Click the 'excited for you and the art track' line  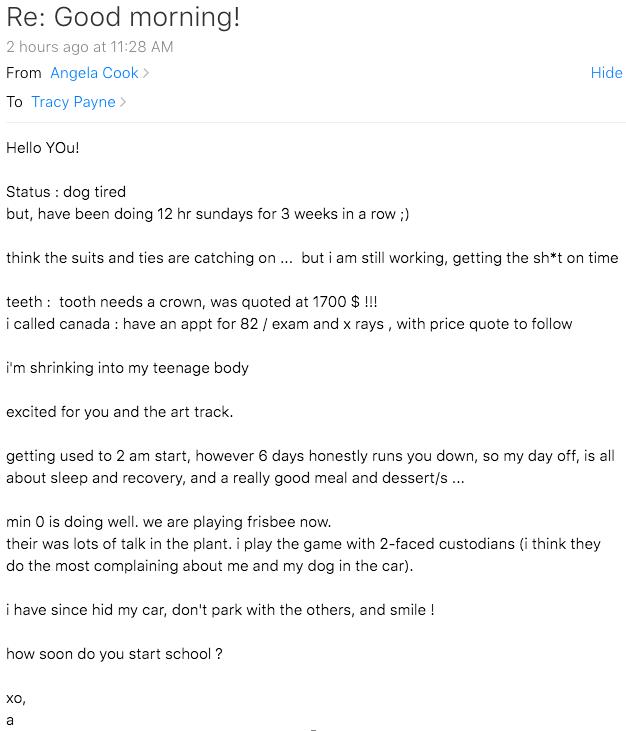[x=119, y=412]
